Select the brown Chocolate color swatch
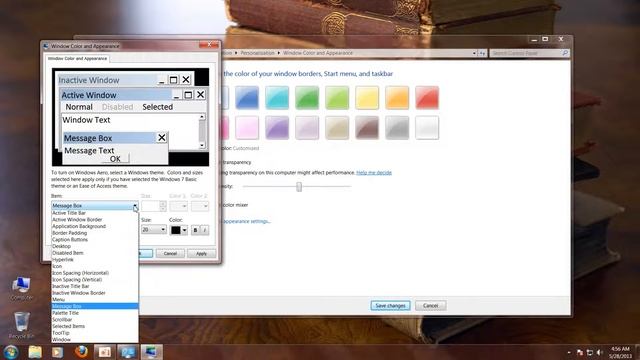The image size is (640, 360). 367,128
